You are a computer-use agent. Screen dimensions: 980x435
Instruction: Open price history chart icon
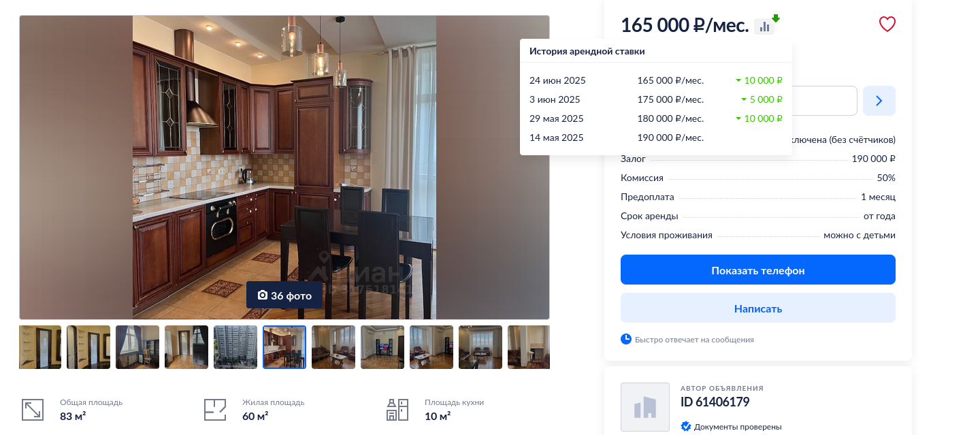tap(764, 27)
